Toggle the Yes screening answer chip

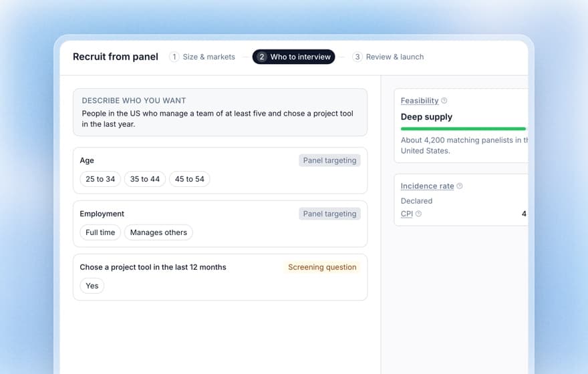92,286
